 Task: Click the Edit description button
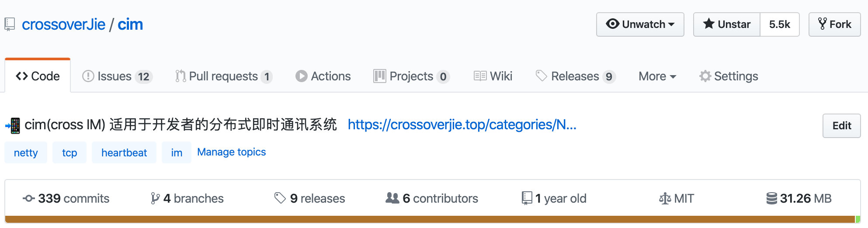coord(842,126)
